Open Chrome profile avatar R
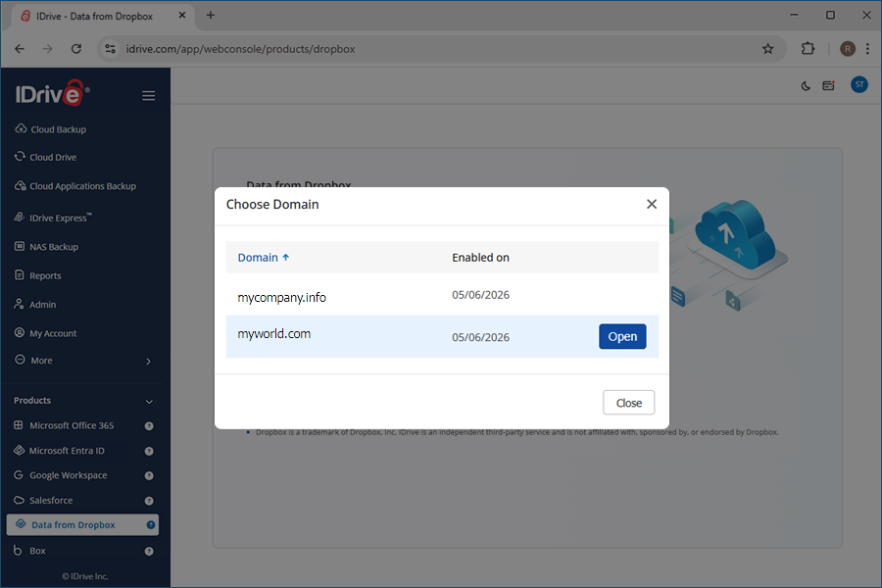 847,49
